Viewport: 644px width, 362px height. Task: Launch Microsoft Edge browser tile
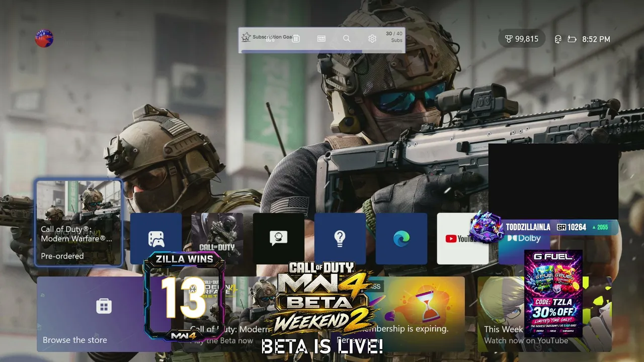[x=401, y=239]
